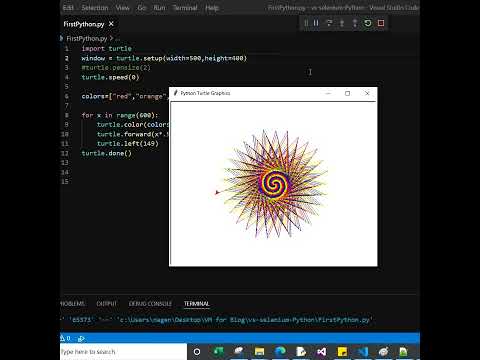480x360 pixels.
Task: Click line number 13 in the gutter
Action: click(65, 163)
